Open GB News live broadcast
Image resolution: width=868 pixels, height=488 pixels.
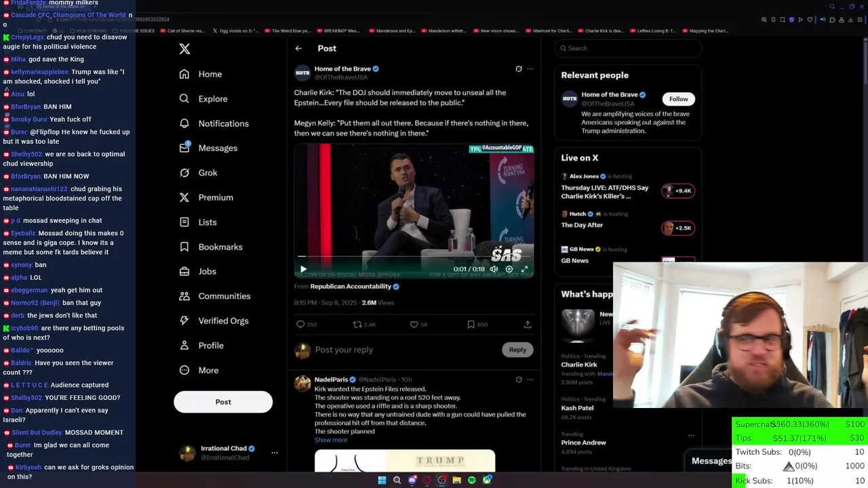[574, 260]
